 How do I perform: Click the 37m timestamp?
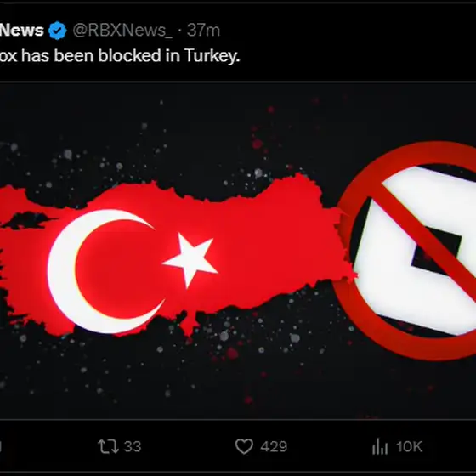203,31
